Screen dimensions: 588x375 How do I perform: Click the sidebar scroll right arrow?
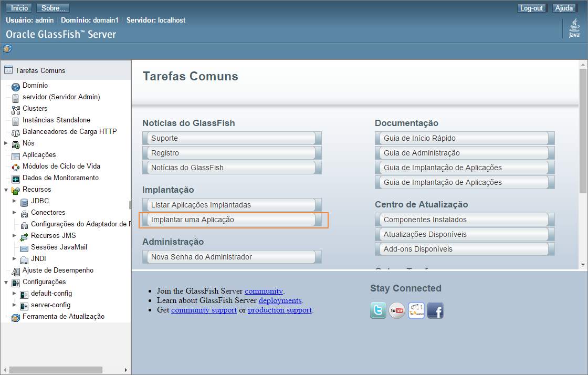(126, 370)
